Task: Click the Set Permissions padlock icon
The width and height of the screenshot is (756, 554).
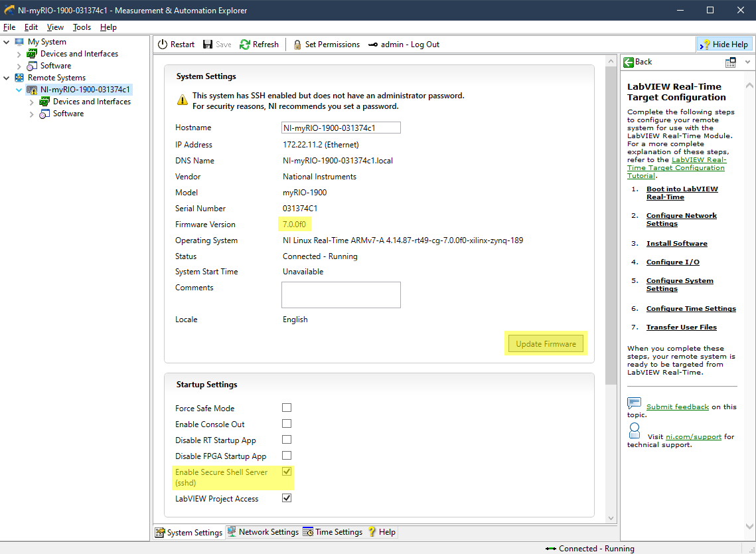Action: (x=297, y=45)
